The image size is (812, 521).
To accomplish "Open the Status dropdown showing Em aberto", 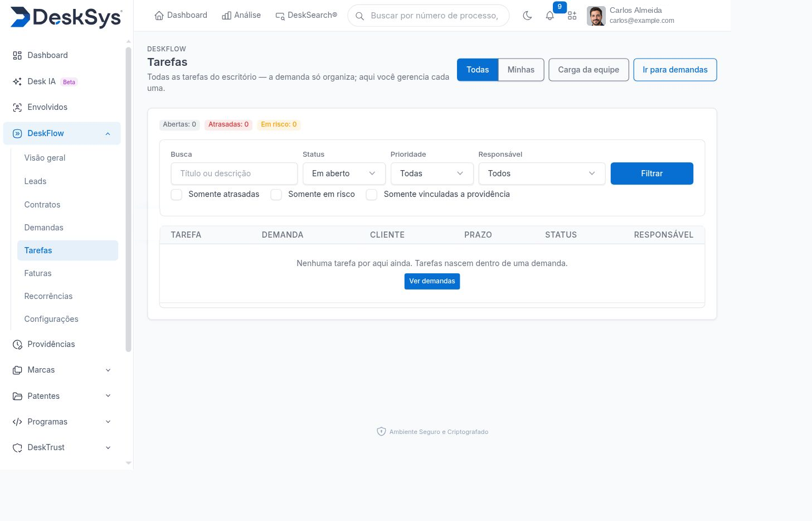I will [344, 173].
